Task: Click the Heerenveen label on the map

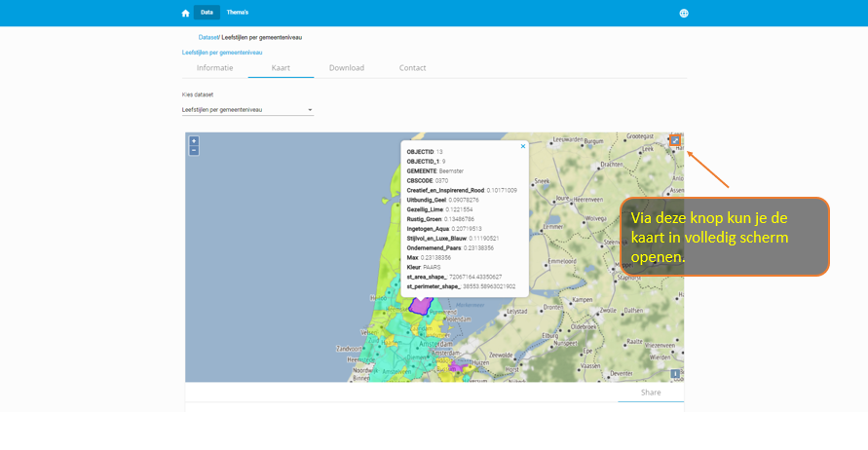Action: (587, 200)
